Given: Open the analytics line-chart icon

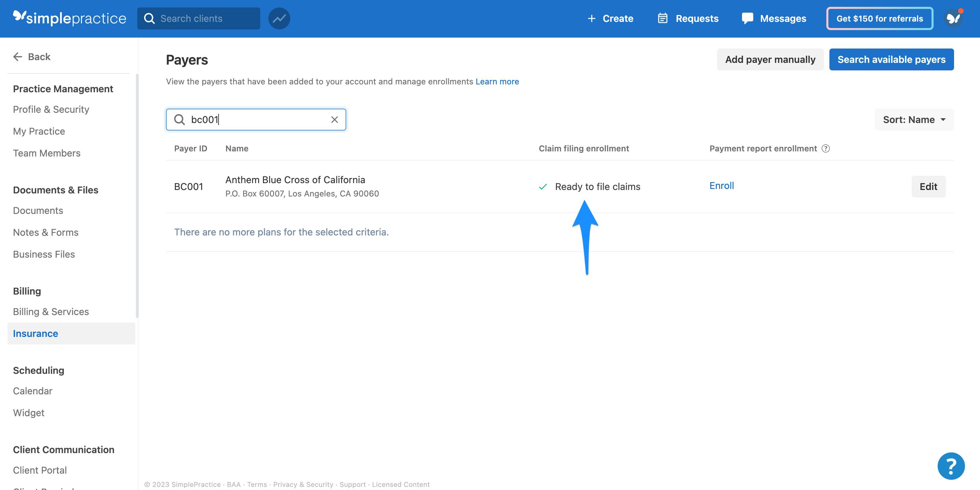Looking at the screenshot, I should click(x=279, y=18).
